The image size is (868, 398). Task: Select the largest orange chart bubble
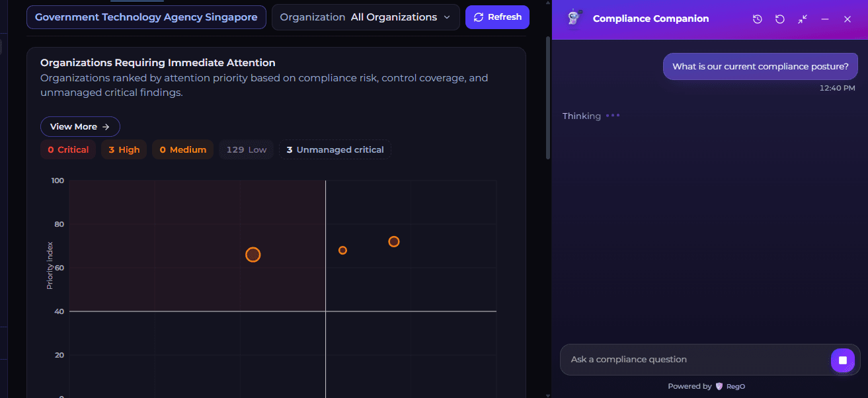pyautogui.click(x=253, y=255)
